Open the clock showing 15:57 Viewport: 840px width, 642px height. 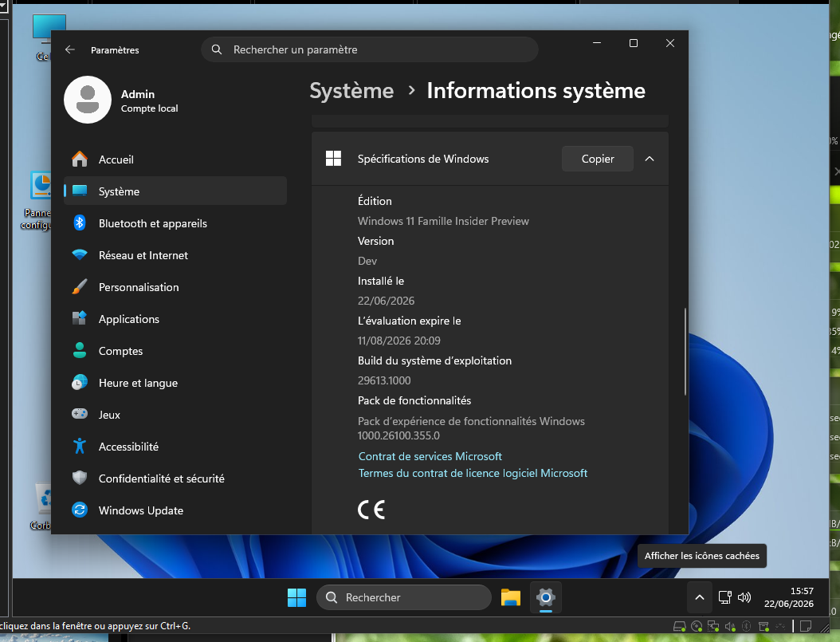pyautogui.click(x=788, y=597)
